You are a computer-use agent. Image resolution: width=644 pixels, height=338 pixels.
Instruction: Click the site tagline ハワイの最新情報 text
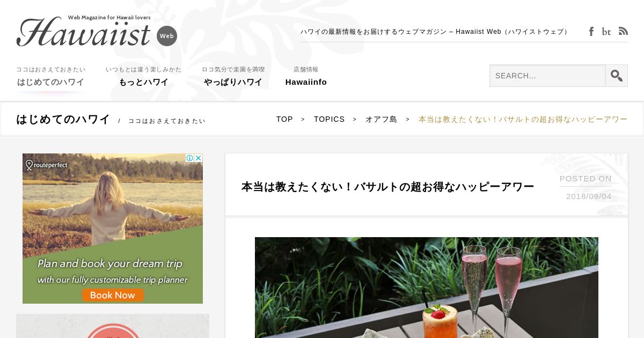435,32
